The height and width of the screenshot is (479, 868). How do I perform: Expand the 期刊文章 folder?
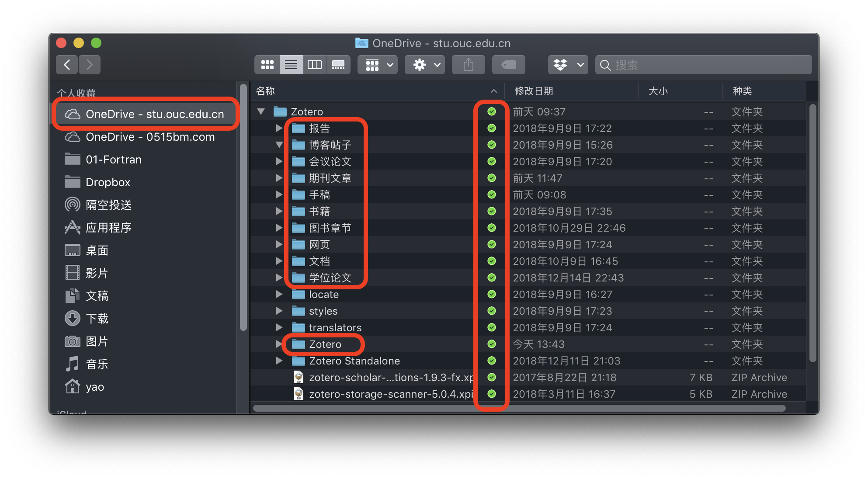click(x=279, y=178)
